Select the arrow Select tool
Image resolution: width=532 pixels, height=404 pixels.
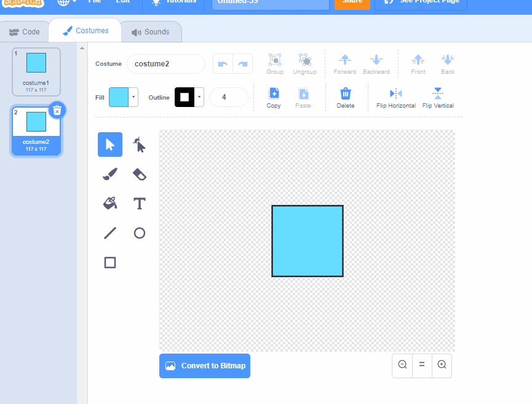(110, 145)
